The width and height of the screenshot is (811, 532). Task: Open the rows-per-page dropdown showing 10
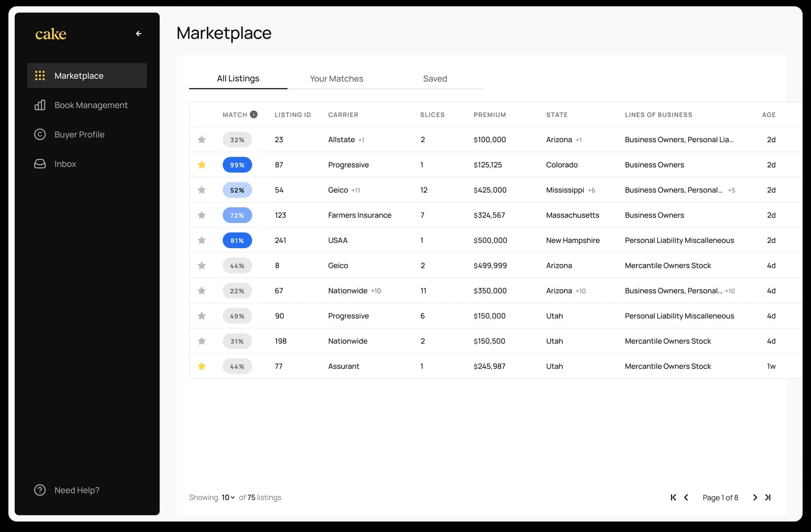[228, 498]
